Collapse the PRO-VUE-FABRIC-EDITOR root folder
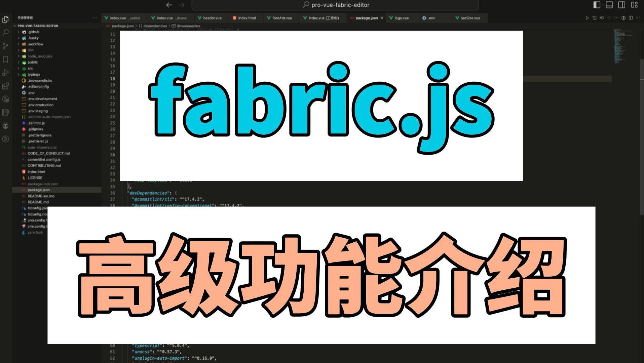The height and width of the screenshot is (363, 644). coord(38,26)
